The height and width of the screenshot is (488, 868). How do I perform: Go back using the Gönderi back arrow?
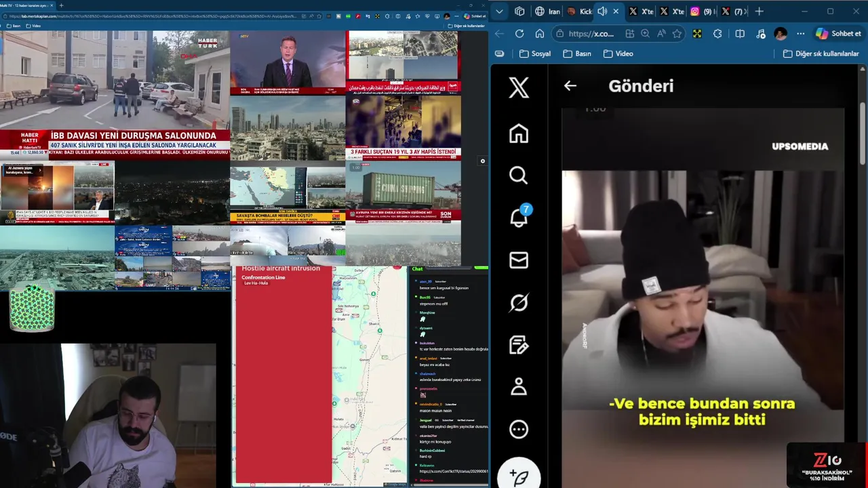click(x=570, y=85)
